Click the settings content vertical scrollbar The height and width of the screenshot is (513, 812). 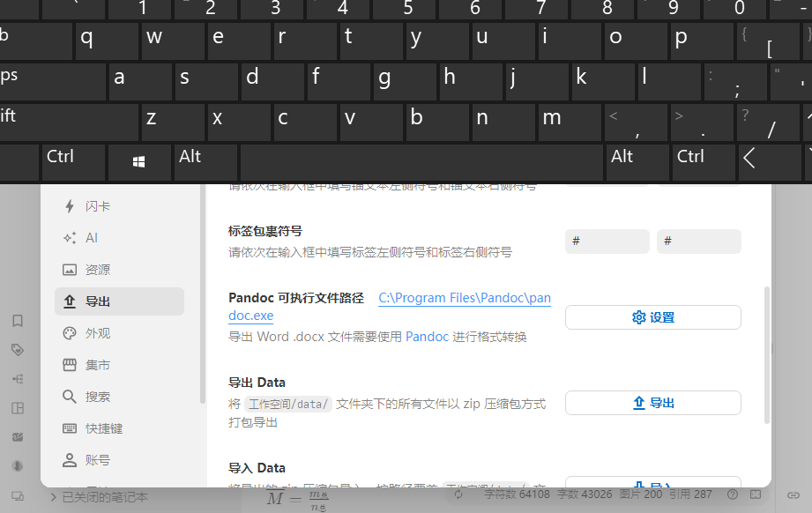(x=767, y=355)
